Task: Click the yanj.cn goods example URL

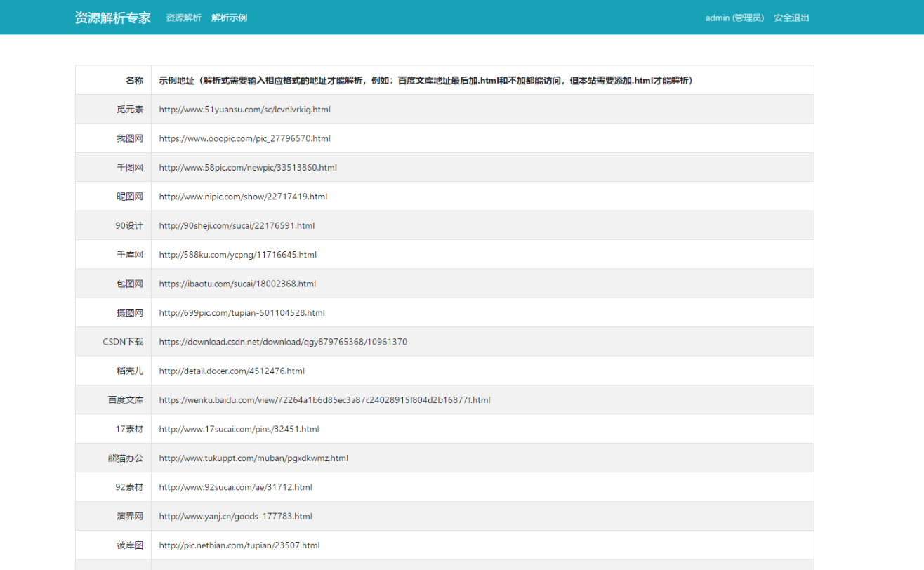Action: pyautogui.click(x=235, y=517)
